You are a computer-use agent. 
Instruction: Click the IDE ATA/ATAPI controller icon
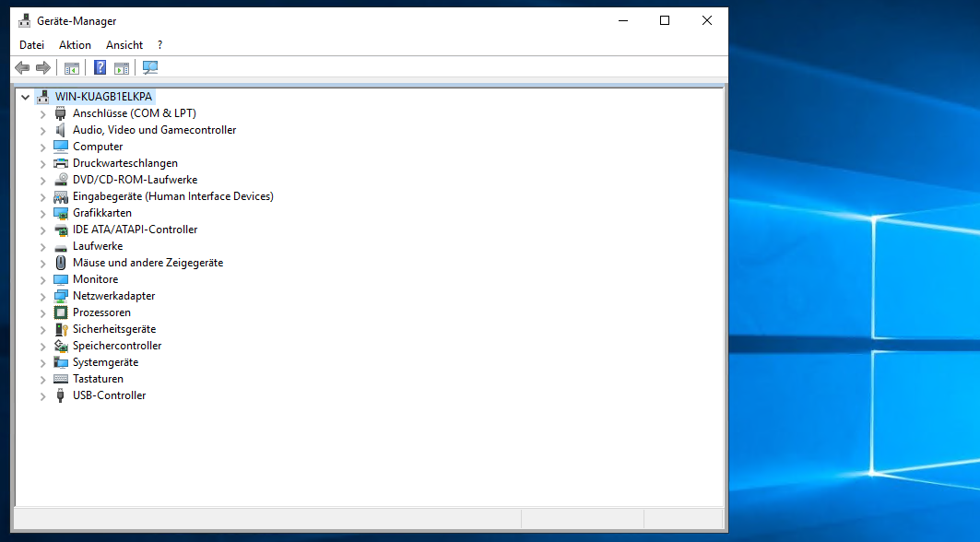tap(61, 230)
